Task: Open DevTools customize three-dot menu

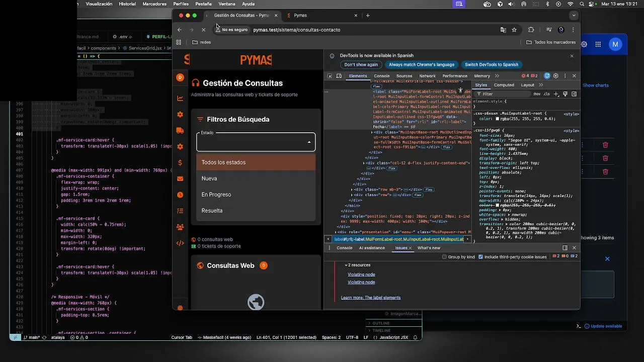Action: click(565, 76)
